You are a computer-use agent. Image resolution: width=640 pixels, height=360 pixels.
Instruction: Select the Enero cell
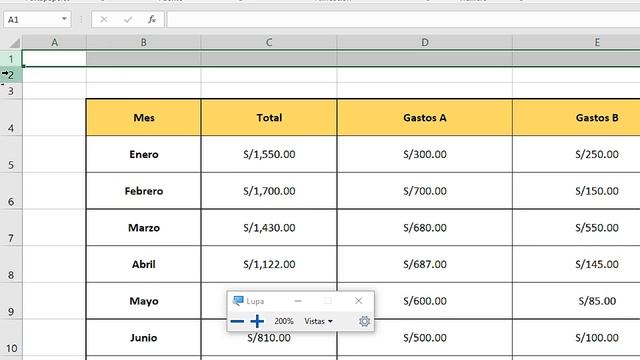click(144, 154)
